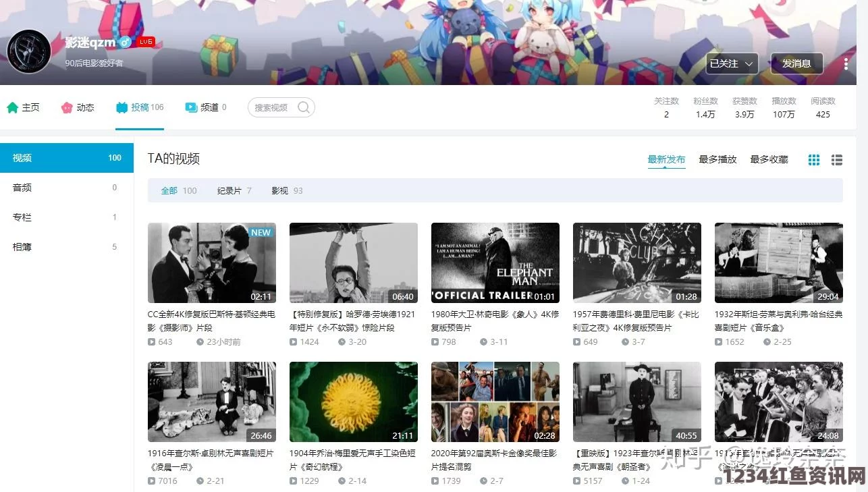Open the Oscar nominees collage thumbnail

pyautogui.click(x=495, y=402)
